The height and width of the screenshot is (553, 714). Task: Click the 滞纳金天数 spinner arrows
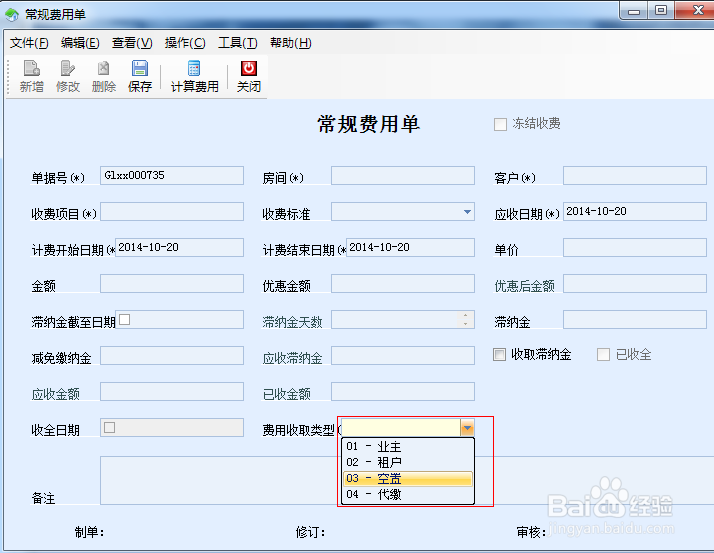465,319
